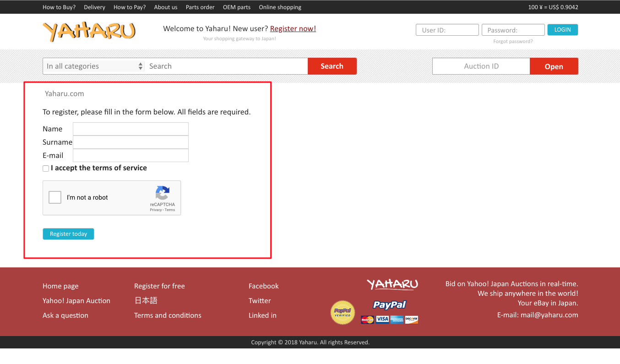Click the Name field in the form
Image resolution: width=620 pixels, height=364 pixels.
coord(131,129)
